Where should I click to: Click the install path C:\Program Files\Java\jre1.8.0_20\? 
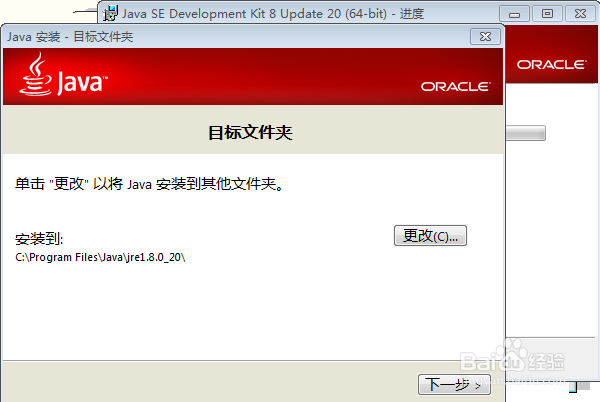click(x=100, y=257)
